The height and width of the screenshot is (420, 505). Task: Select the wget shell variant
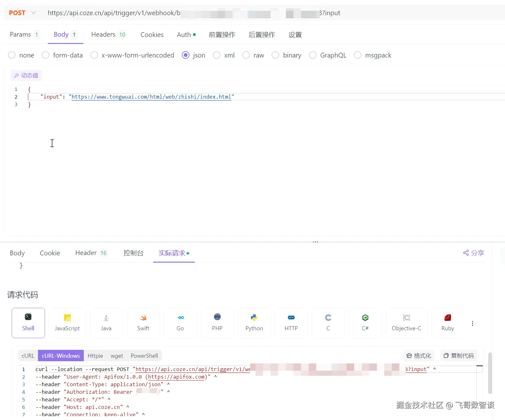point(117,356)
